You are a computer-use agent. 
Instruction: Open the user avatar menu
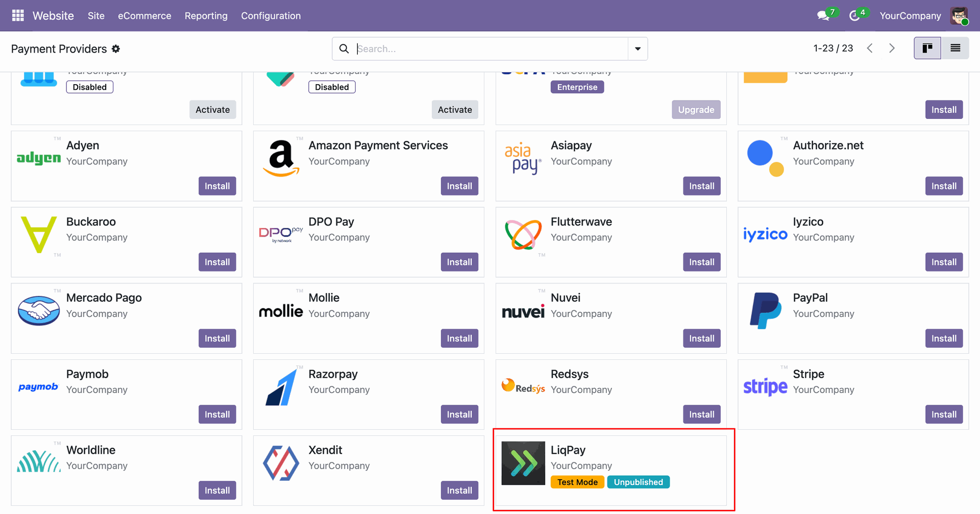pyautogui.click(x=959, y=16)
